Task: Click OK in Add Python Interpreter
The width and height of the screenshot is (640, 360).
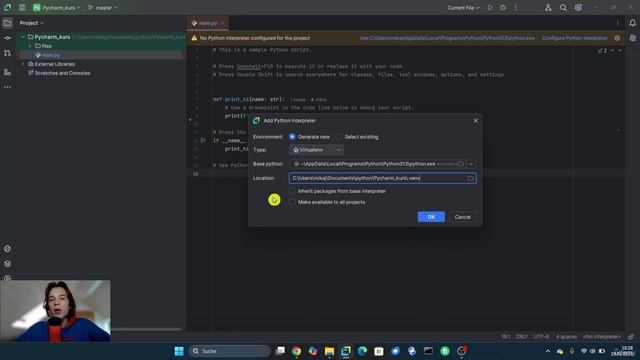Action: 431,217
